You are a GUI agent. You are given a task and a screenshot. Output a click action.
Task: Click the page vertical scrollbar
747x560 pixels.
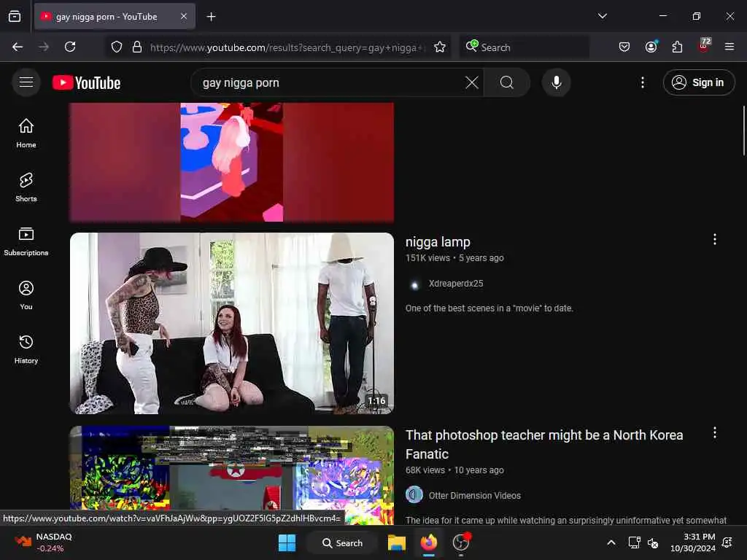coord(743,131)
